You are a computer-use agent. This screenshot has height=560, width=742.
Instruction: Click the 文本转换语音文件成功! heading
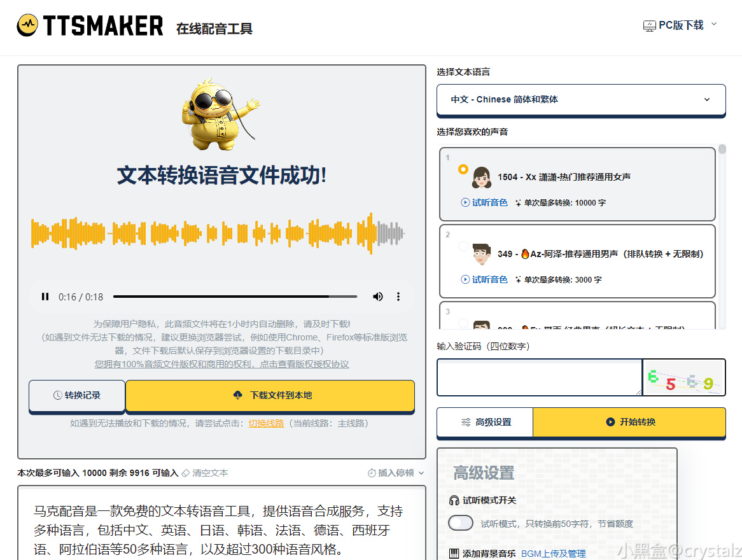pyautogui.click(x=221, y=175)
